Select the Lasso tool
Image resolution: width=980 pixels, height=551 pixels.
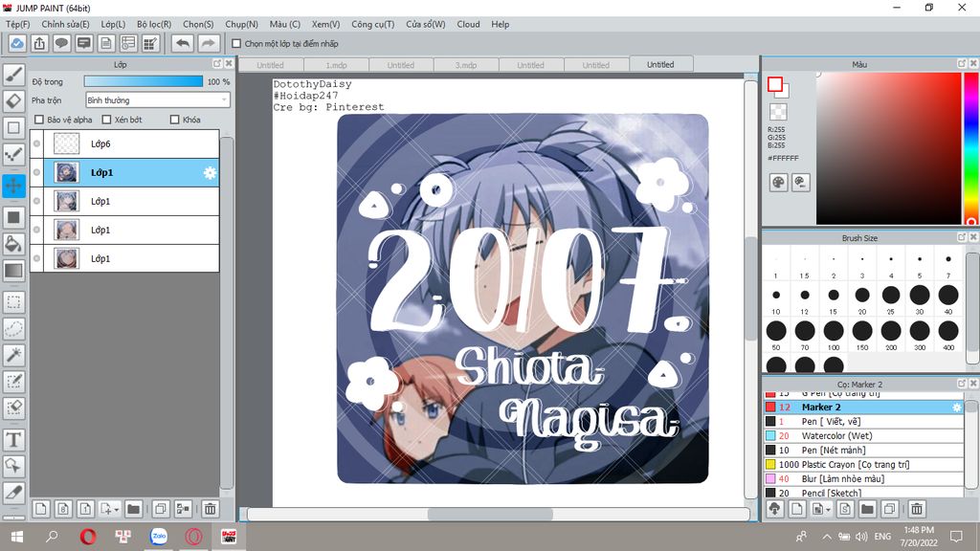click(13, 329)
